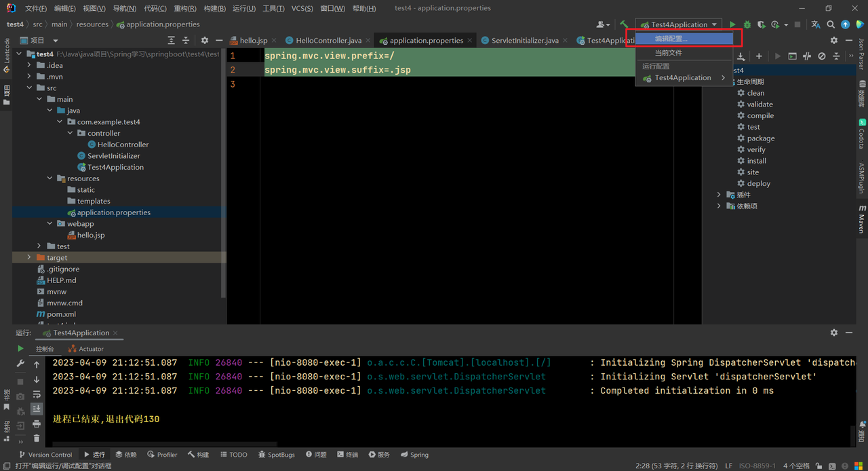Open Spring tool window

point(414,455)
